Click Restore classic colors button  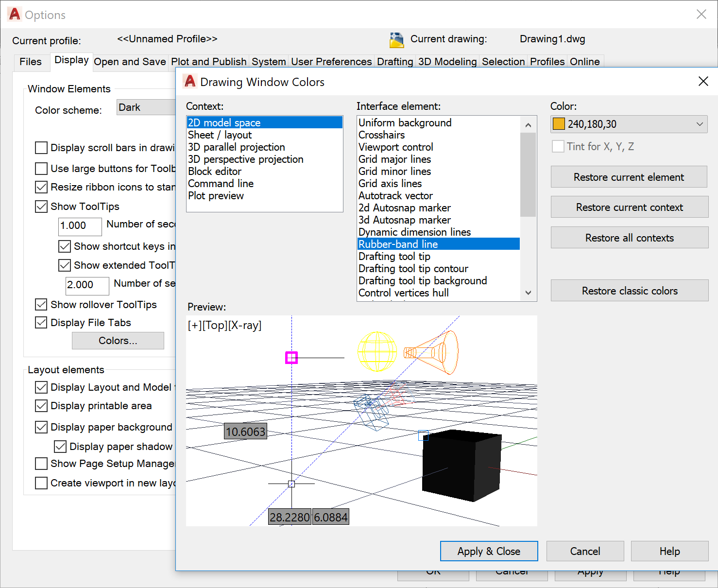(630, 291)
